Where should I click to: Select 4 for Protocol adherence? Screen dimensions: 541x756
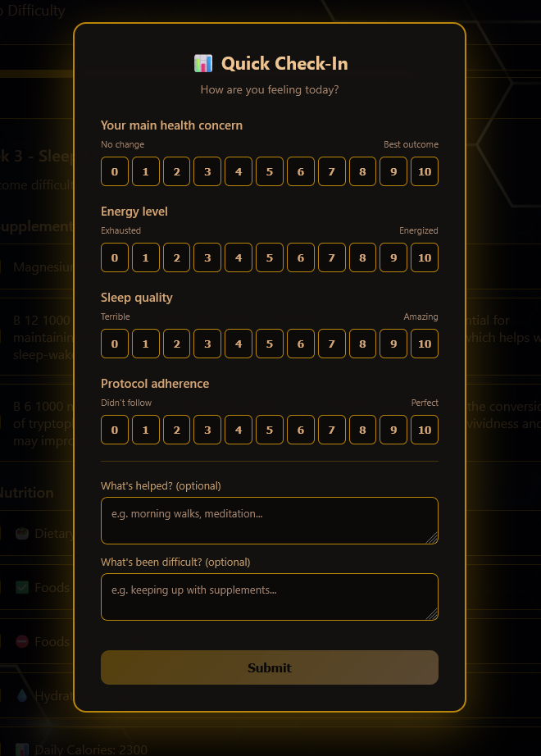coord(239,430)
